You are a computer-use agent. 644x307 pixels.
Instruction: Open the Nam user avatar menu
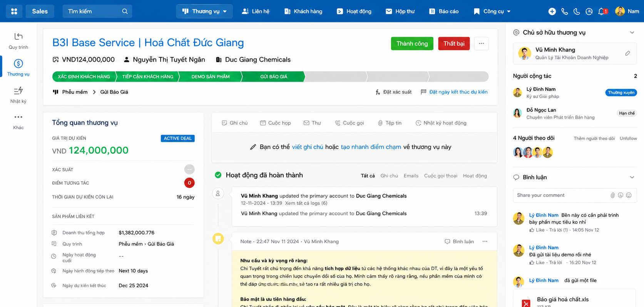[x=620, y=11]
